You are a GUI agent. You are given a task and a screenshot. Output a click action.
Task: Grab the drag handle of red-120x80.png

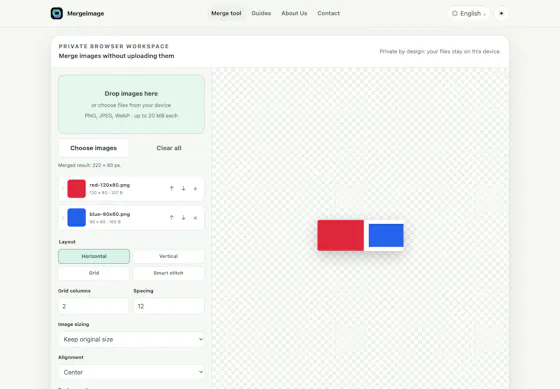point(63,189)
